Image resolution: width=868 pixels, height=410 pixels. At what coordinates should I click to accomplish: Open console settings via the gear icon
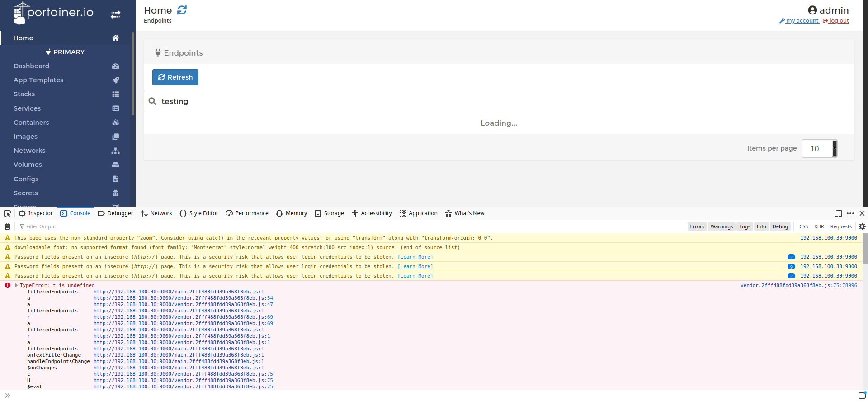point(863,226)
